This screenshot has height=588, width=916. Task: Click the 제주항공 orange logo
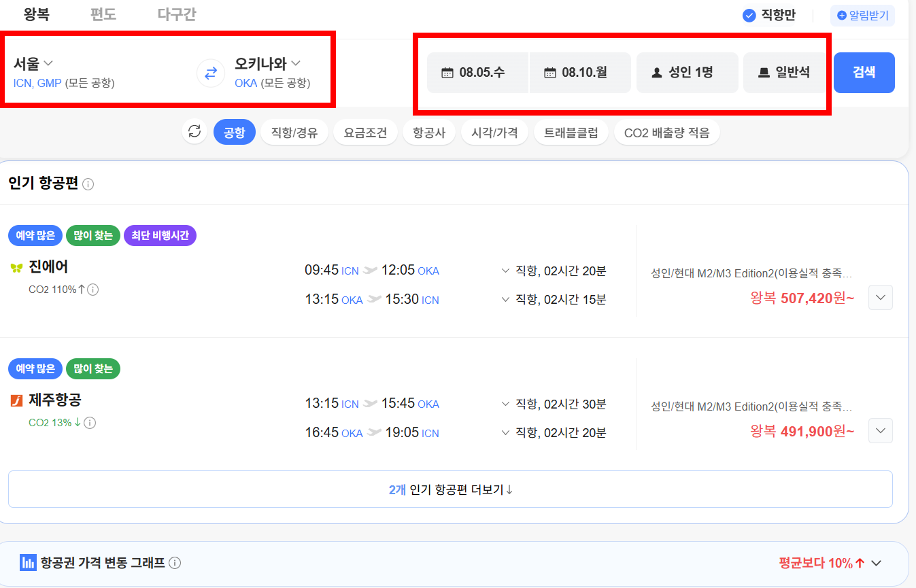[x=16, y=400]
